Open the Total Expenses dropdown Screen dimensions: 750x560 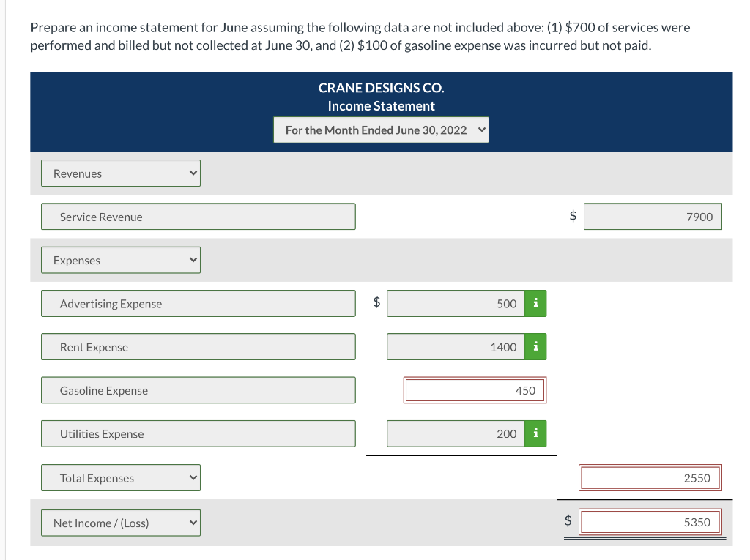point(121,478)
